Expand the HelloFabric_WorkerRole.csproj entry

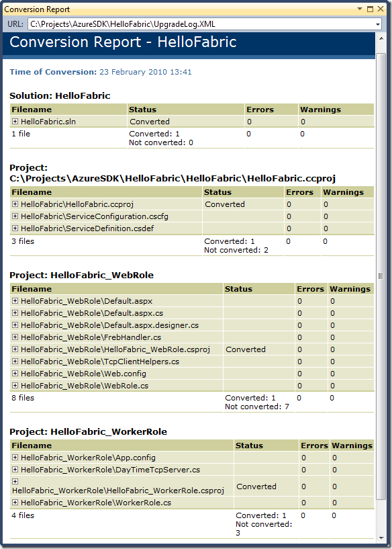[x=15, y=481]
